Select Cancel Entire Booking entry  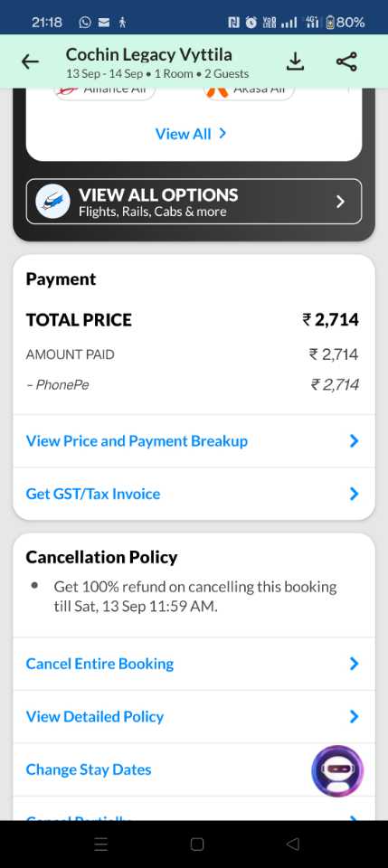pyautogui.click(x=194, y=664)
